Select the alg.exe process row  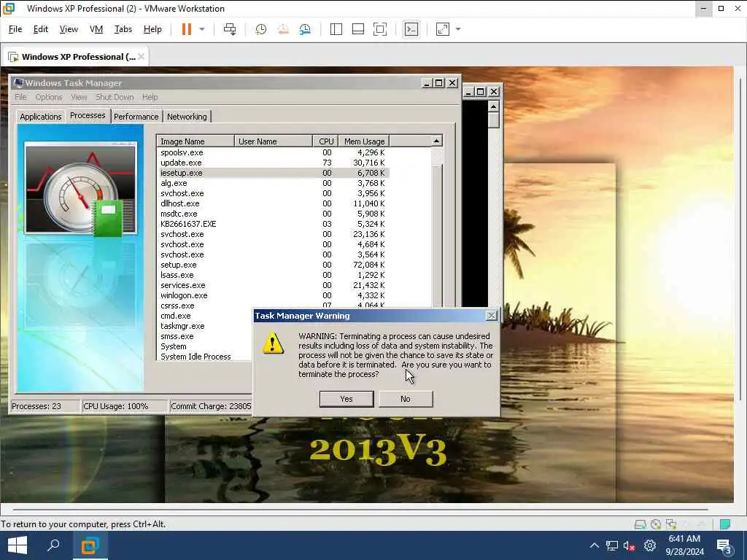273,183
